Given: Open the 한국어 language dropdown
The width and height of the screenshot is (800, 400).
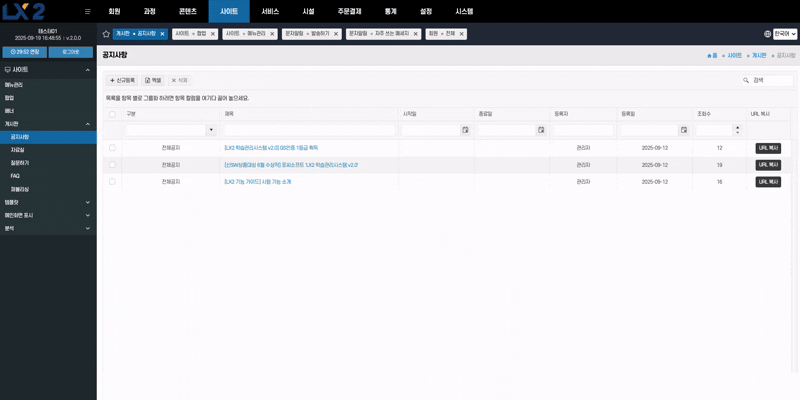Looking at the screenshot, I should coord(785,34).
